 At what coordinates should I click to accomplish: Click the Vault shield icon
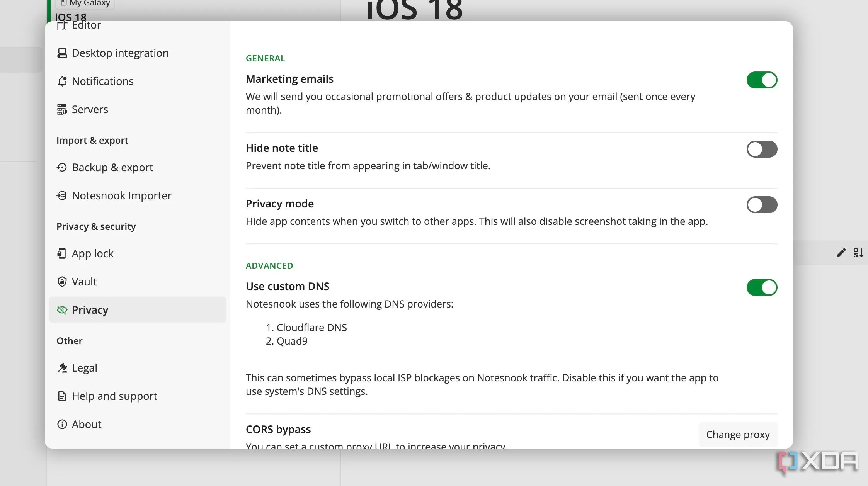point(62,282)
